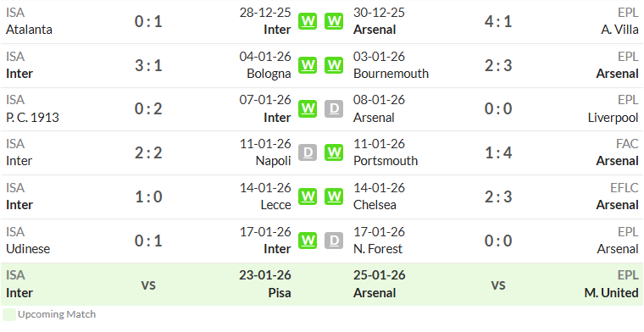Screen dimensions: 644x332
Task: Click Arsenal's D badge for N. Forest match
Action: pos(334,241)
